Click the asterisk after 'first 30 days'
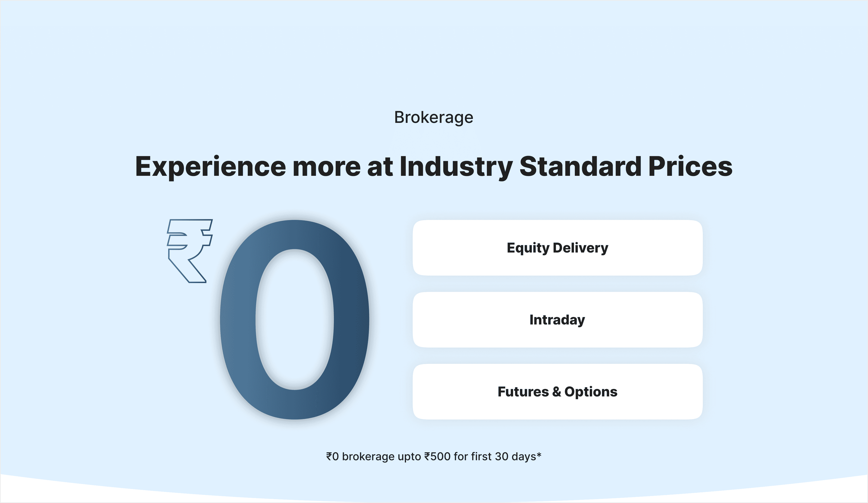The width and height of the screenshot is (868, 503). (539, 455)
